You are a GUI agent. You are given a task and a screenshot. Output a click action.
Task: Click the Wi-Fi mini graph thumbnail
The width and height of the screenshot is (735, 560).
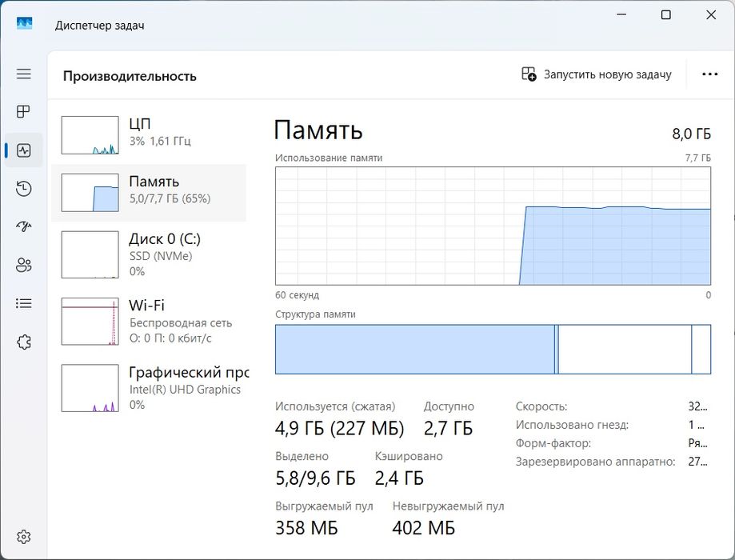(90, 322)
